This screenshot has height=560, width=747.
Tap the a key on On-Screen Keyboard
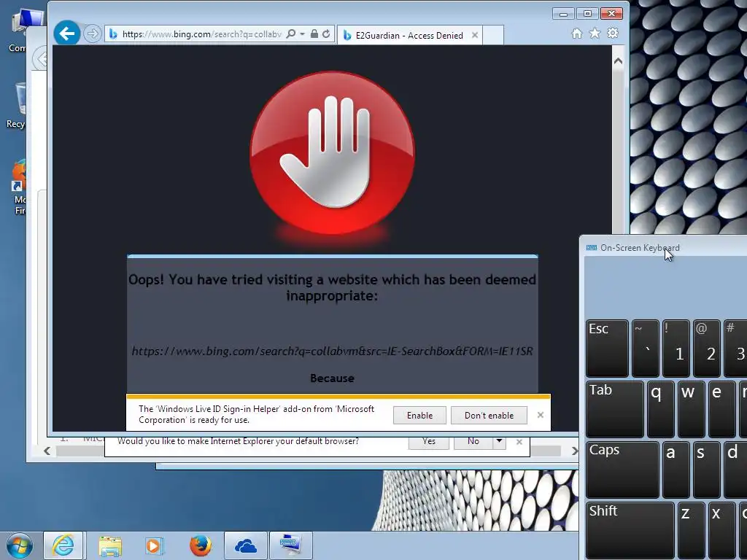(676, 470)
